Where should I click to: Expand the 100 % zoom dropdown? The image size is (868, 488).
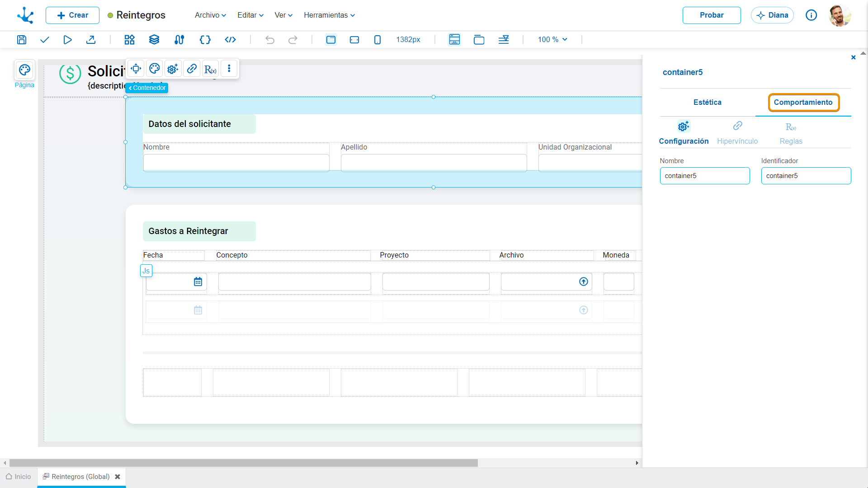(x=552, y=40)
